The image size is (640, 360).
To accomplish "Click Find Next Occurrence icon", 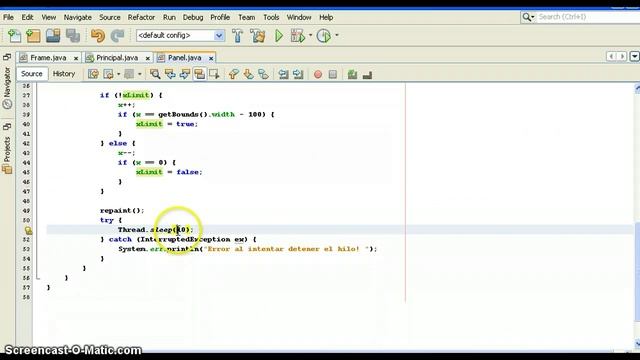I will [x=184, y=74].
